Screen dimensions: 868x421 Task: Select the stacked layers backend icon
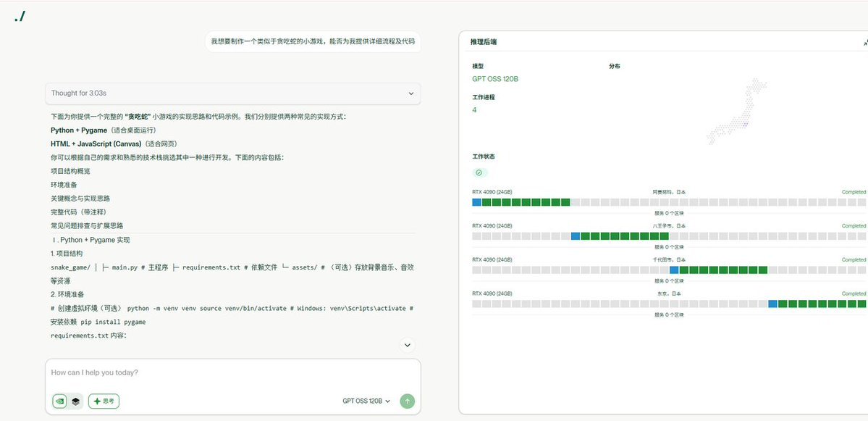(75, 401)
